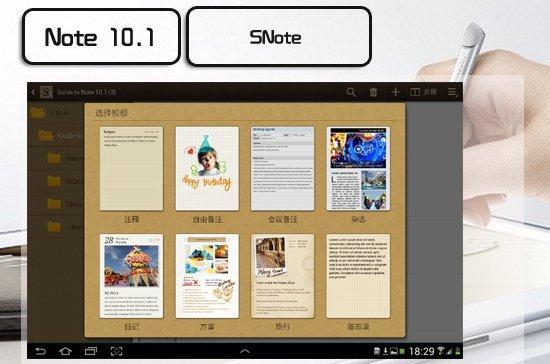
Task: Tap the plus icon to add note
Action: click(395, 92)
